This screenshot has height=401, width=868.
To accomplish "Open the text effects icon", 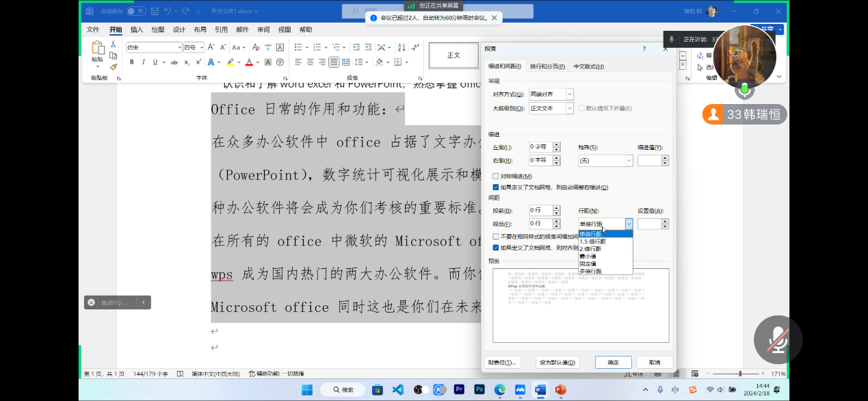I will point(211,62).
